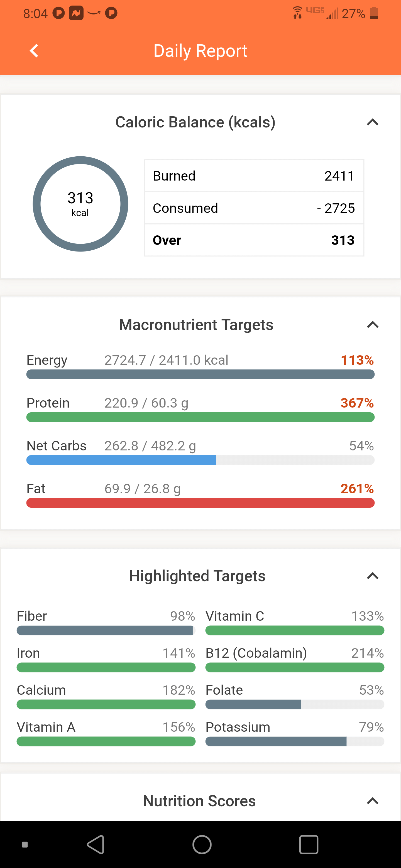Open Android recent apps square button
Viewport: 401px width, 868px height.
[x=308, y=844]
